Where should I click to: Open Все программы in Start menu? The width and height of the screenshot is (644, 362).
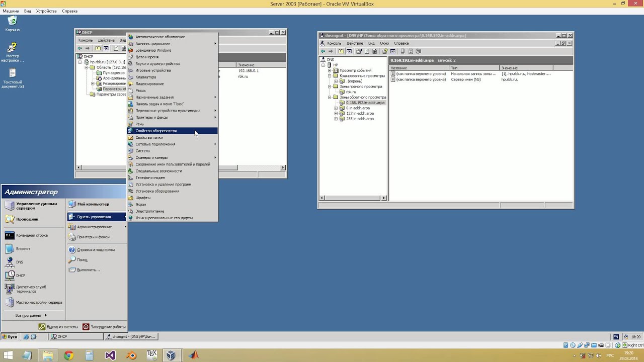(x=30, y=315)
